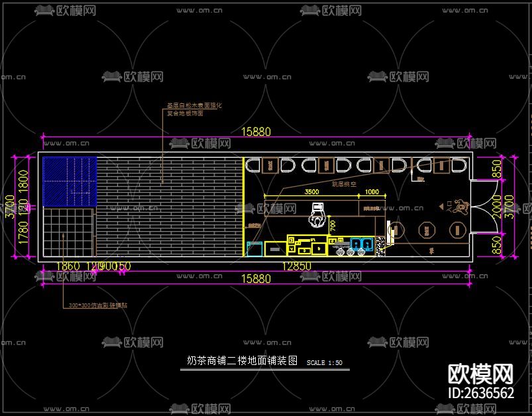
Task: Click the decorative figure beside the entrance
Action: pos(460,206)
